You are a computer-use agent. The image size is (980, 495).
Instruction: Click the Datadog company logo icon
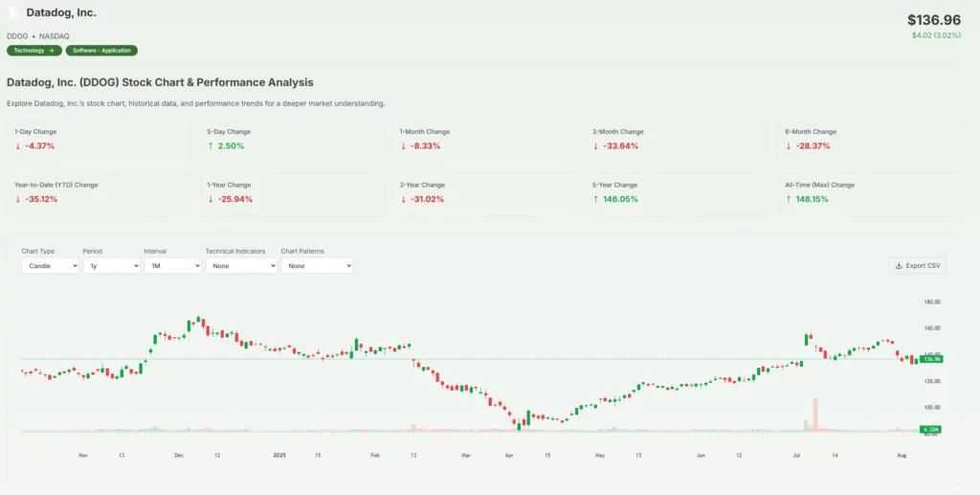point(14,12)
